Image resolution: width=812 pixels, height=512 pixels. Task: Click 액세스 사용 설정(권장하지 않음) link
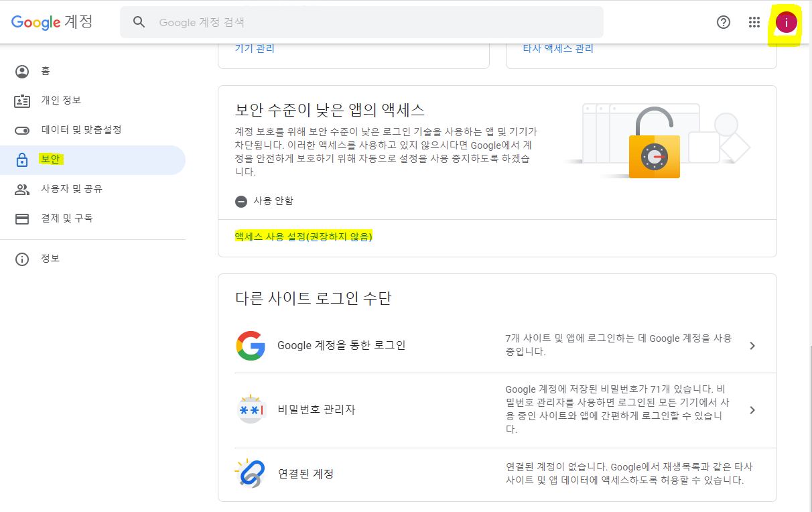[x=303, y=237]
